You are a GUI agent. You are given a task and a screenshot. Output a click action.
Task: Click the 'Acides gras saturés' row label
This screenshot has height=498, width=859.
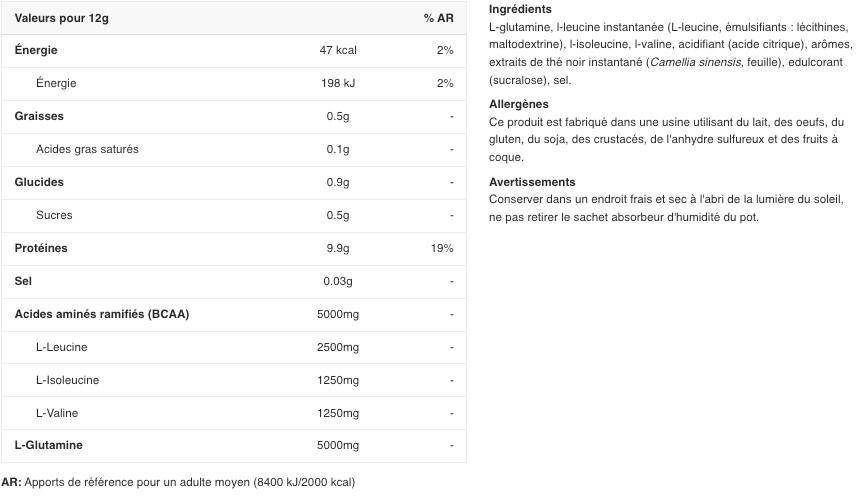[x=87, y=149]
